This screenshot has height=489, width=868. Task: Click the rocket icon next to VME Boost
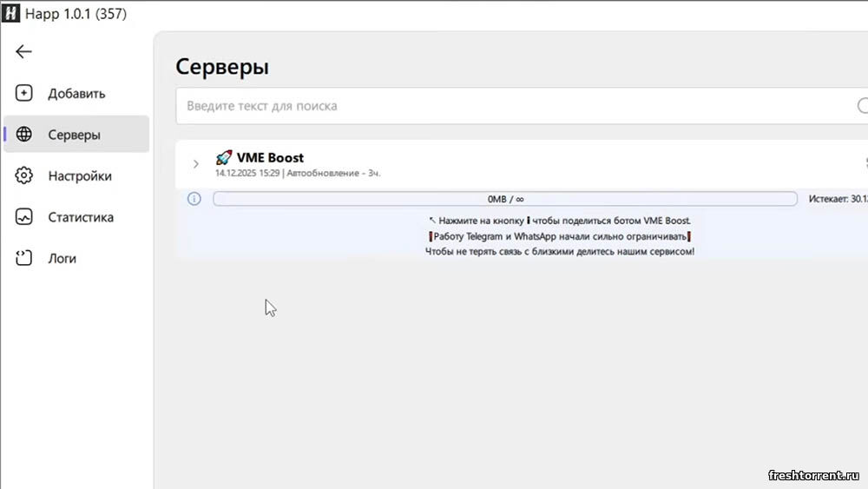pyautogui.click(x=223, y=158)
